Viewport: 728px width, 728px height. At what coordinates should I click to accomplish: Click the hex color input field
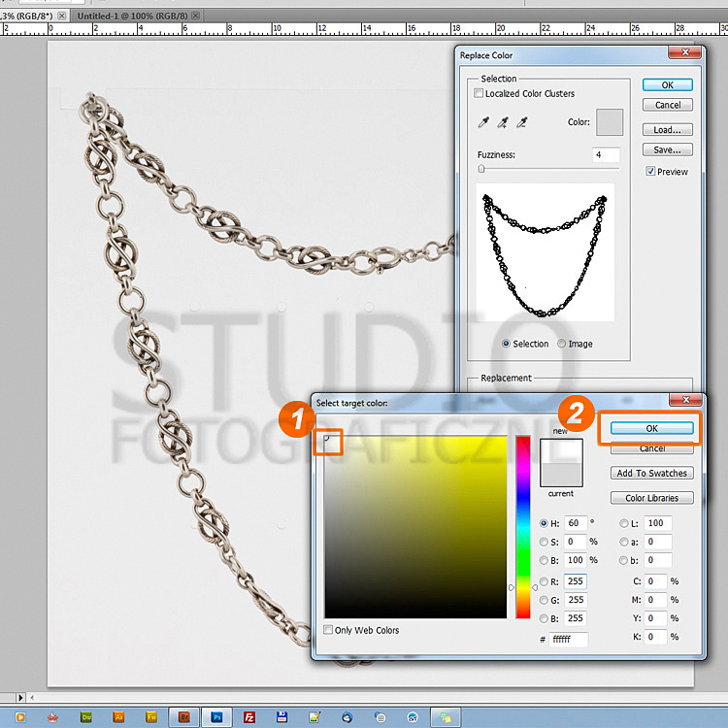point(568,640)
